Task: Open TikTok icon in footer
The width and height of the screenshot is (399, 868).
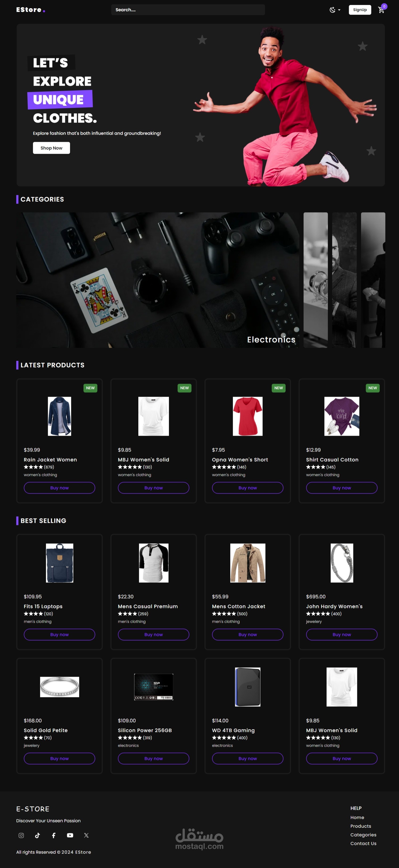Action: (37, 835)
